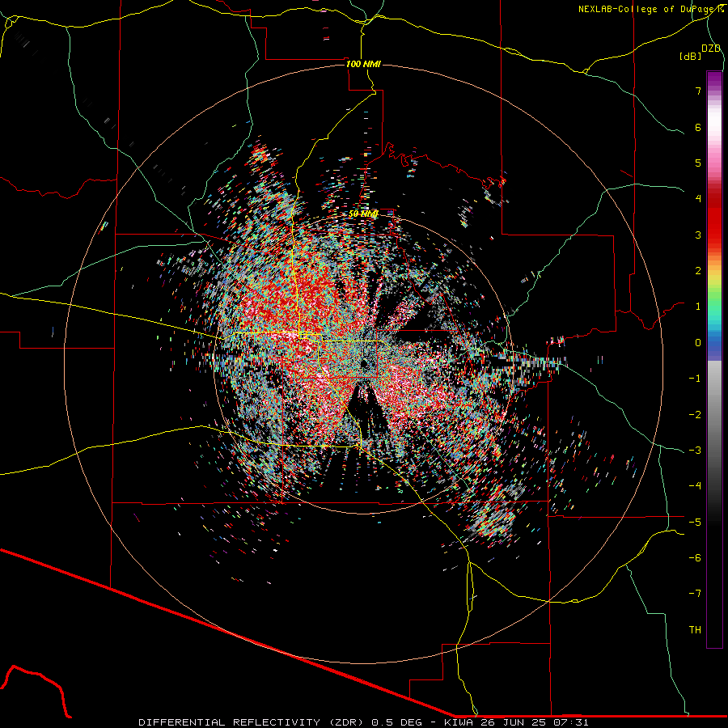Image resolution: width=728 pixels, height=728 pixels.
Task: Click the radar site at the rings' center
Action: tap(363, 365)
